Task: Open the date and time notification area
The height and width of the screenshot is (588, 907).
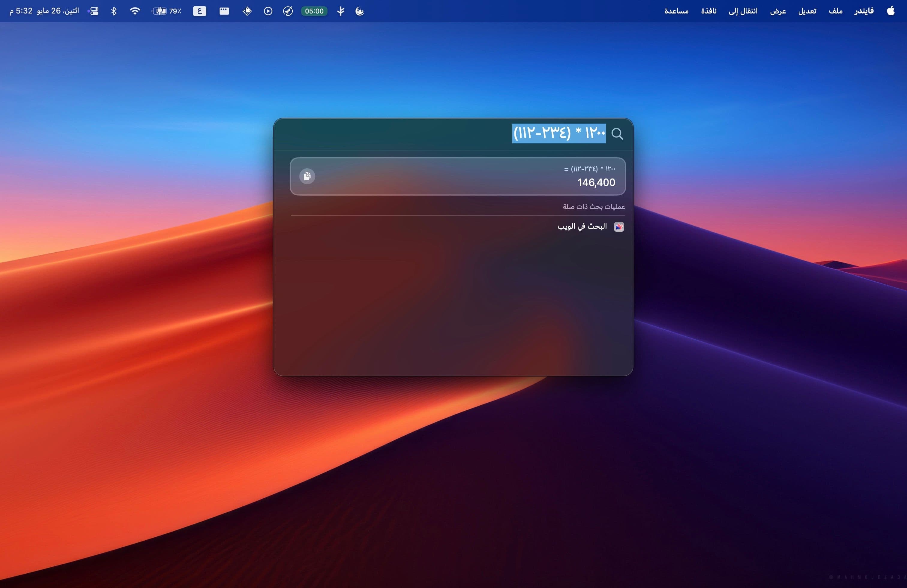Action: (44, 11)
